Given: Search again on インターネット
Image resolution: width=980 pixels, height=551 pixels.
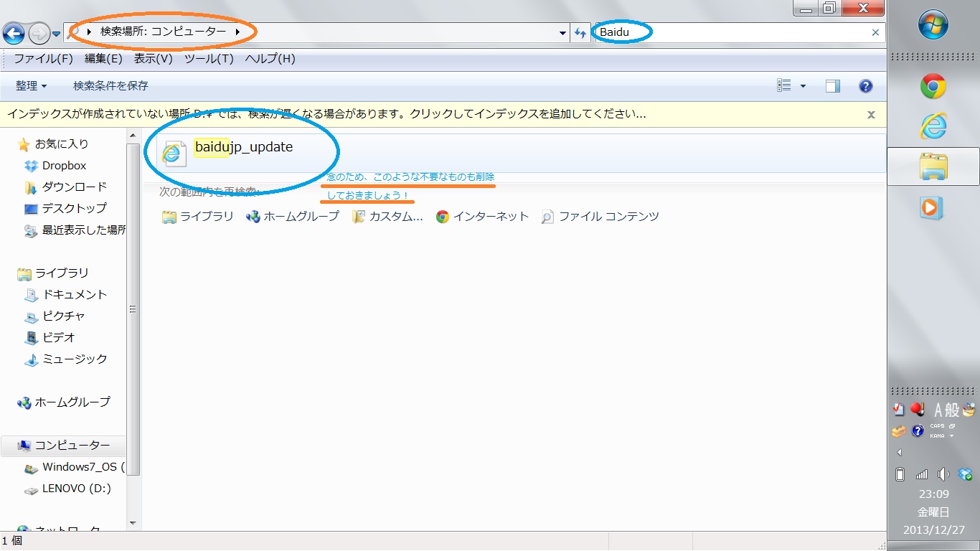Looking at the screenshot, I should coord(482,217).
